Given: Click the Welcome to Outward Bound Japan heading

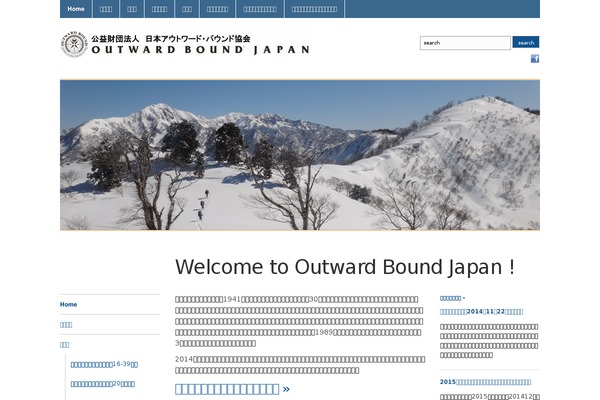Looking at the screenshot, I should pyautogui.click(x=345, y=267).
